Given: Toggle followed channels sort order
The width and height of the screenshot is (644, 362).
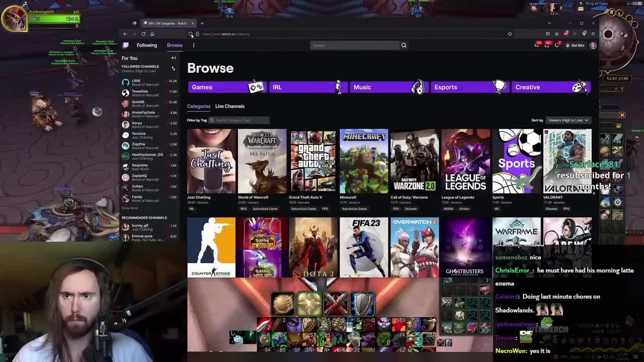Looking at the screenshot, I should tap(173, 68).
